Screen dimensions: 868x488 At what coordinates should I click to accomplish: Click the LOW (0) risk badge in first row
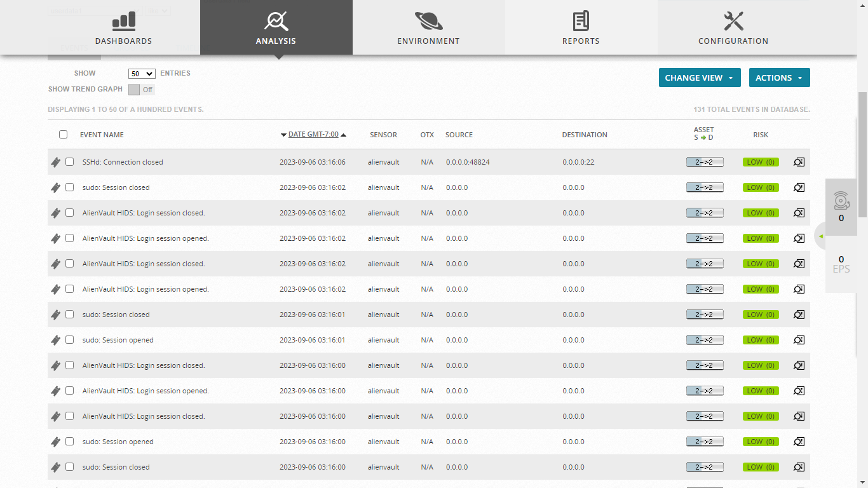[x=761, y=162]
